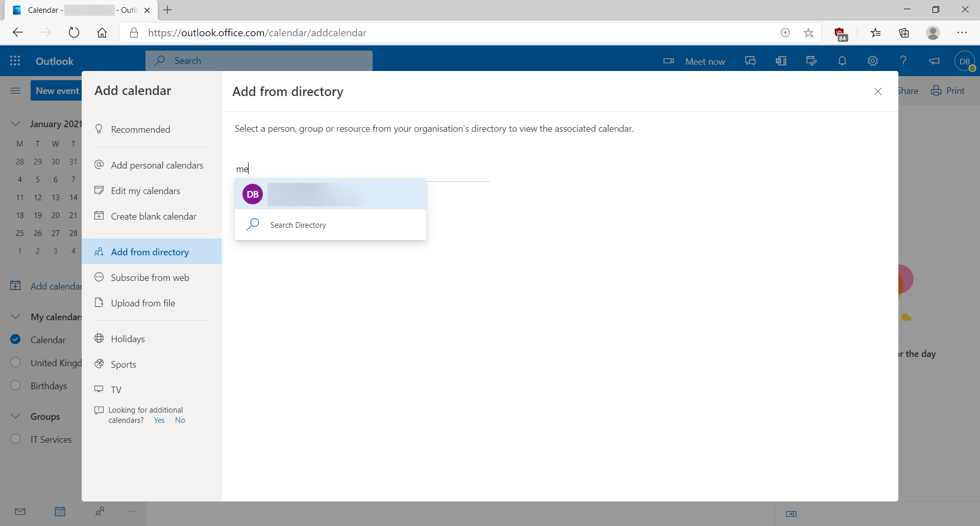Open the Settings gear in Outlook header
This screenshot has height=526, width=980.
(872, 61)
